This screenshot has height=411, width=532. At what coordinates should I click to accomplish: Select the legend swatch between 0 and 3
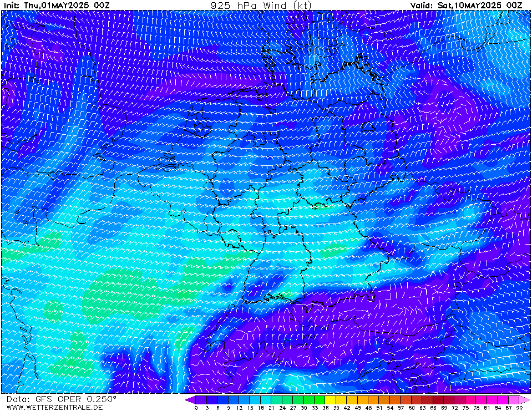click(x=201, y=400)
